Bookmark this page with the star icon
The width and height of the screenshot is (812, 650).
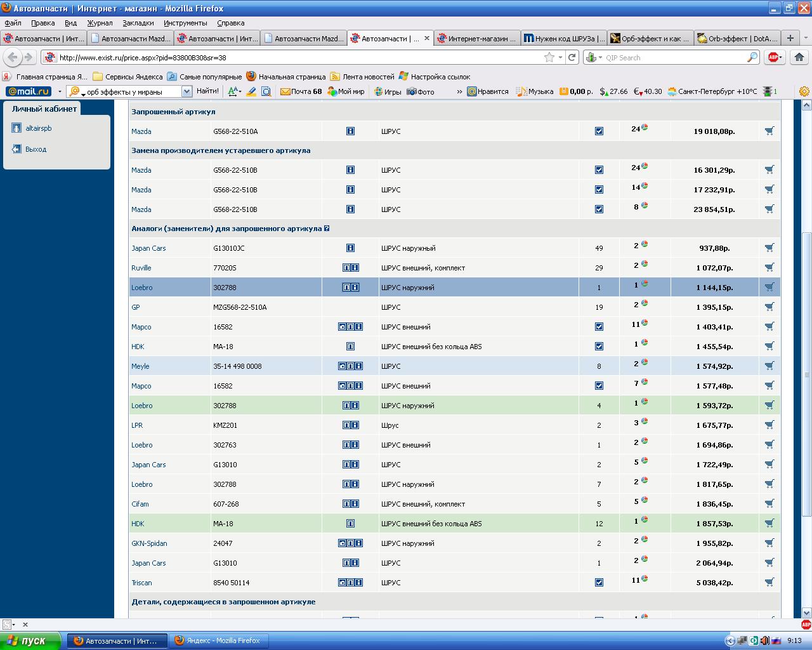point(549,57)
